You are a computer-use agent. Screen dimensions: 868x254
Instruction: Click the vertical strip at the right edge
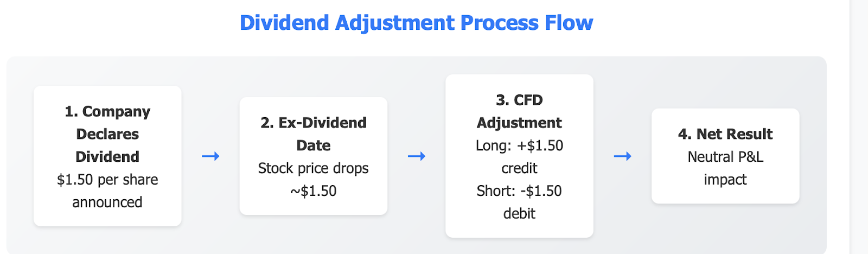coord(859,127)
